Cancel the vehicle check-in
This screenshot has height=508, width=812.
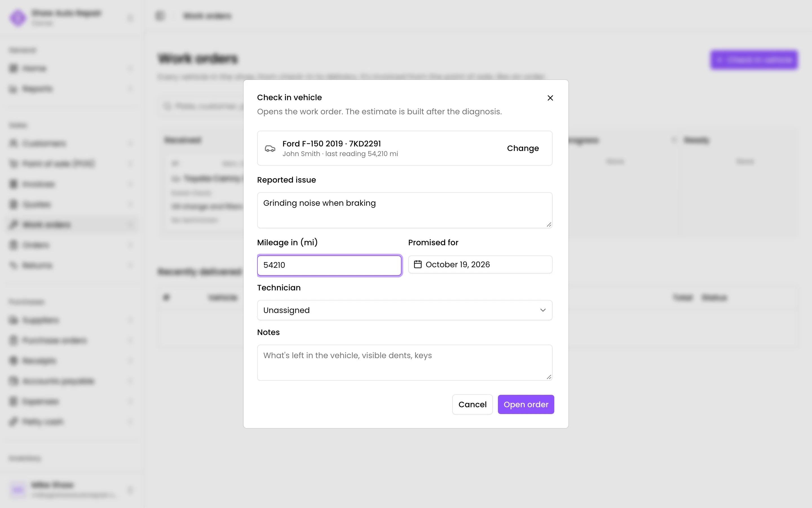(x=472, y=404)
